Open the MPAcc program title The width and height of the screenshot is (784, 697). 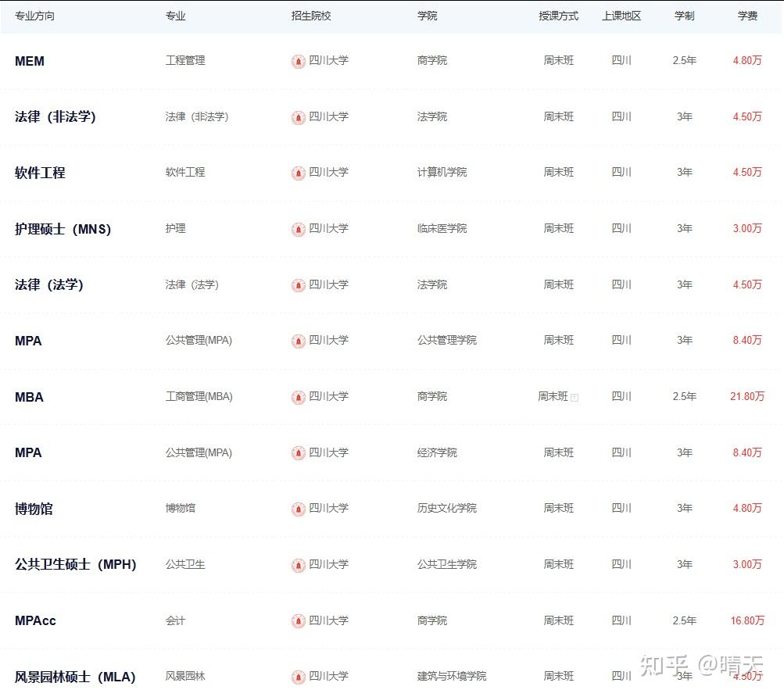click(x=35, y=621)
